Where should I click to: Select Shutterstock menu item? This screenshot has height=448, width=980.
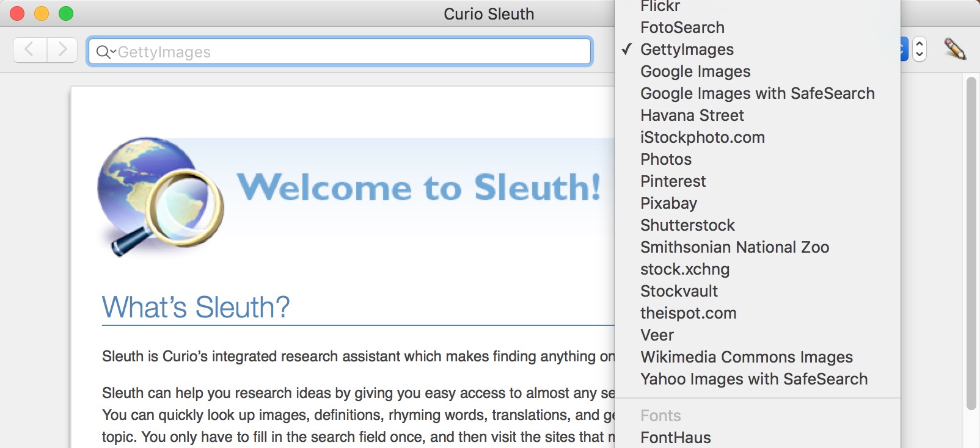point(758,225)
